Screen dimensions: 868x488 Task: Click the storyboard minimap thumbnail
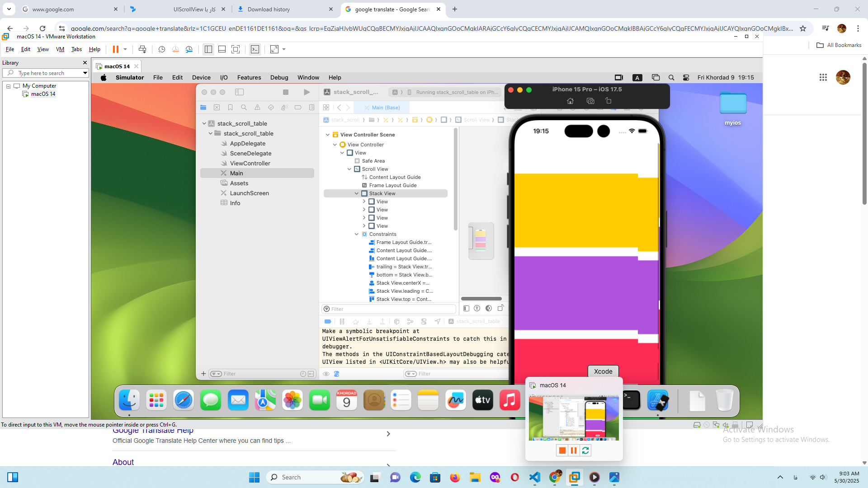481,240
